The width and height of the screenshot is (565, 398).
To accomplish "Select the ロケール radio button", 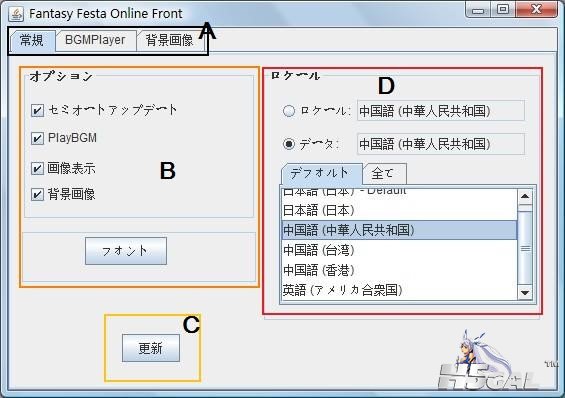I will pos(289,111).
